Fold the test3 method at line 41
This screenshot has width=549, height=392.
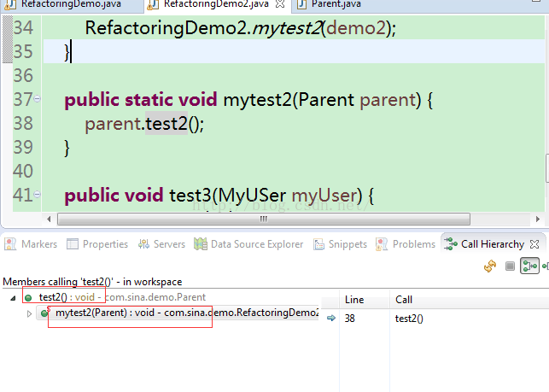[37, 194]
